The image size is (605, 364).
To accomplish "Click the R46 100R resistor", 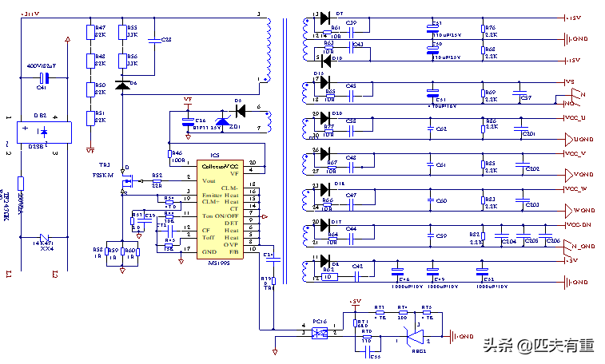I will point(170,152).
